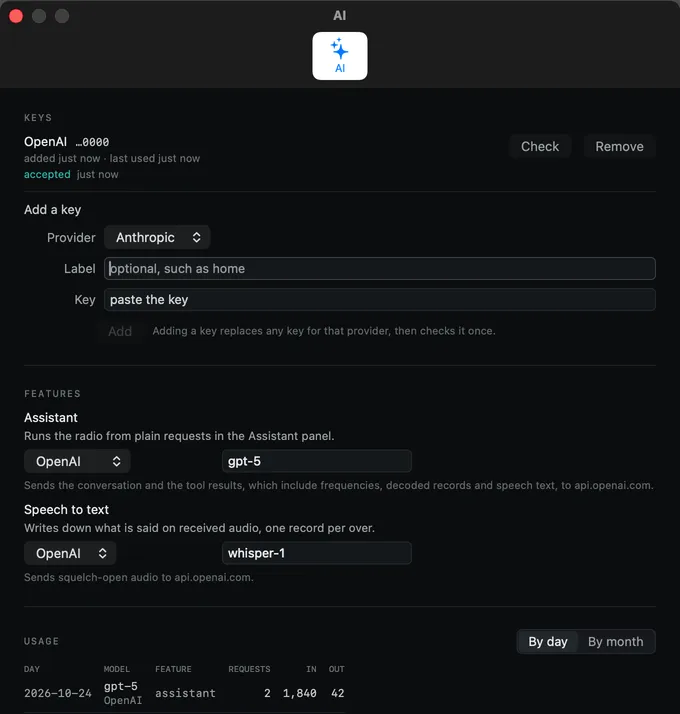Click the DAY column header
Image resolution: width=680 pixels, height=714 pixels.
click(32, 669)
